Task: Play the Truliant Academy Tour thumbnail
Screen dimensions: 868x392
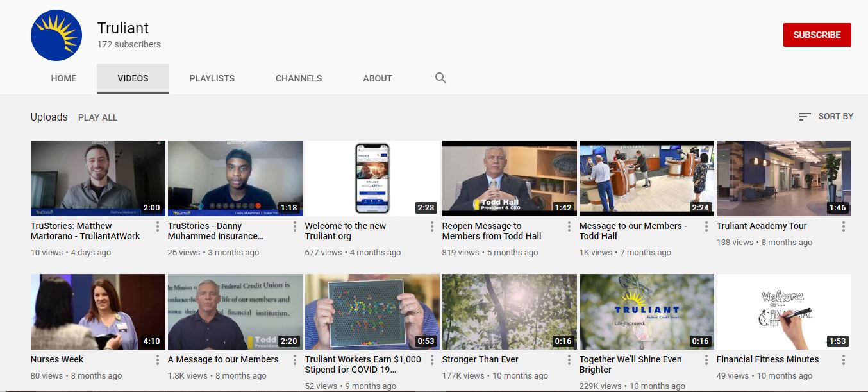Action: point(784,178)
